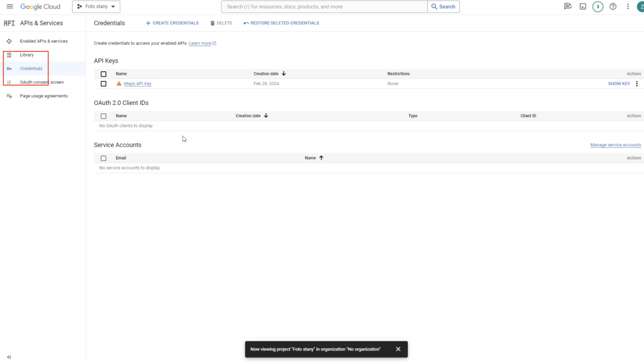Click the Credentials key icon

(x=9, y=69)
